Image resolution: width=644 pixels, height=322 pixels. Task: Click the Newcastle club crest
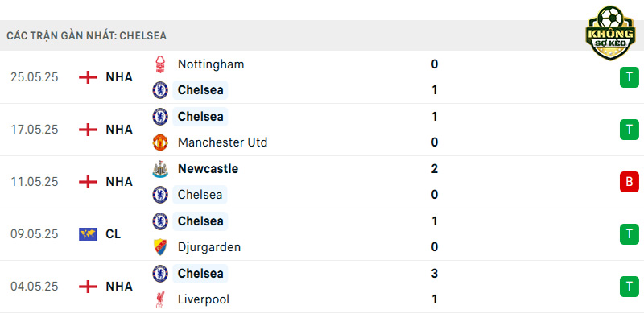click(x=160, y=169)
